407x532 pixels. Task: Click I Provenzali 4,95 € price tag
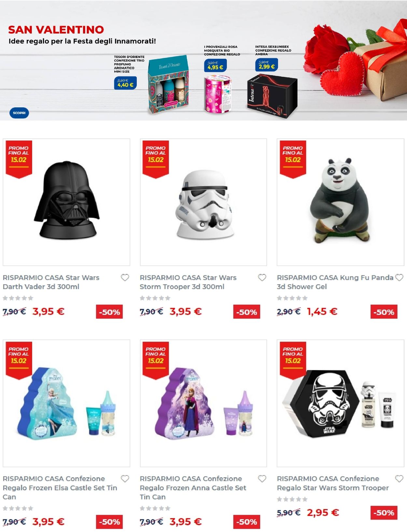coord(215,65)
